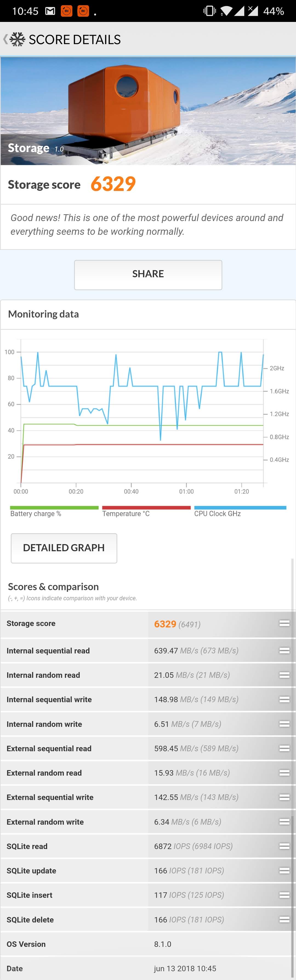This screenshot has height=980, width=296.
Task: Select the CPU Clock GHz legend bar
Action: 240,508
